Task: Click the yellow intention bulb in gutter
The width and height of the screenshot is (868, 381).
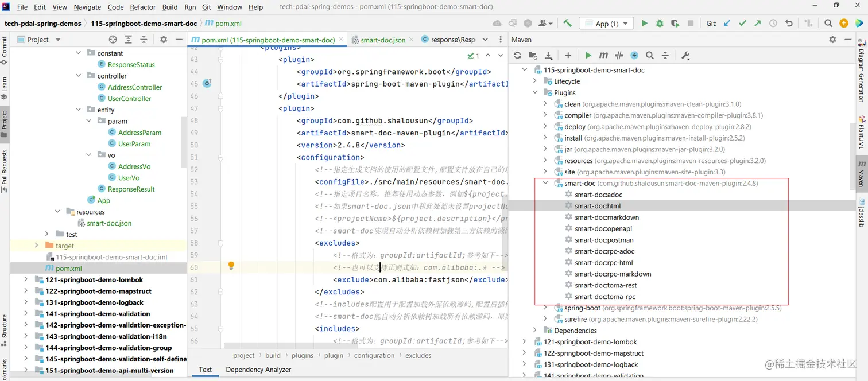Action: 231,266
